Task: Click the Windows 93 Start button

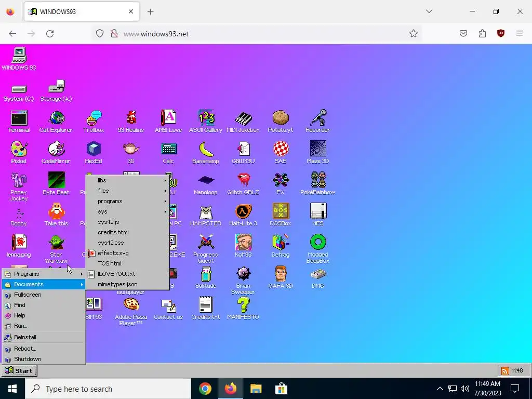Action: 19,370
